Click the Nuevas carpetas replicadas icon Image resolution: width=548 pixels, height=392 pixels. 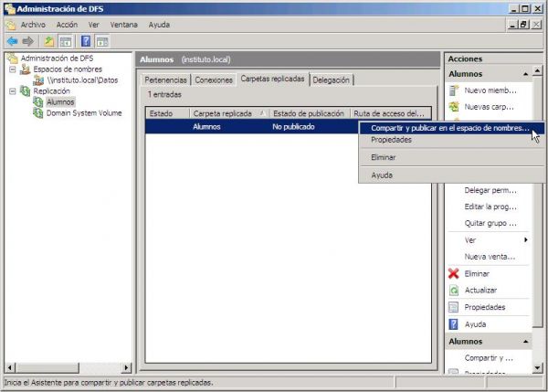(x=453, y=107)
